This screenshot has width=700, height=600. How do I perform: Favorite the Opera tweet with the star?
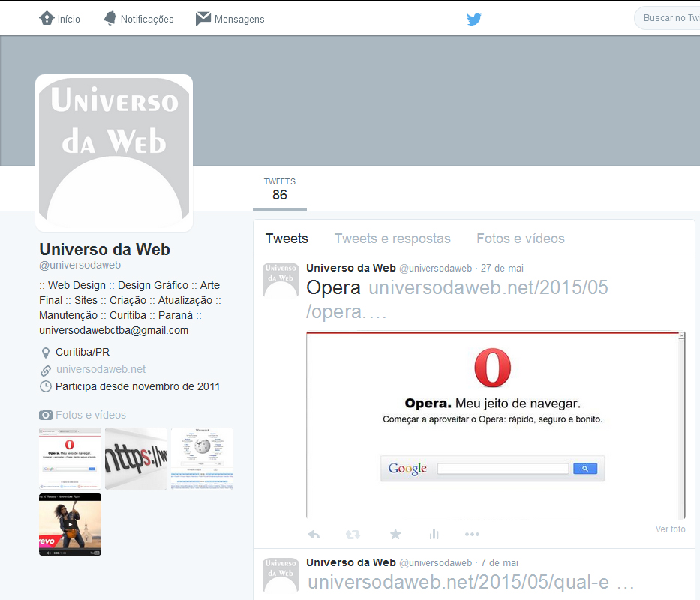pyautogui.click(x=395, y=534)
